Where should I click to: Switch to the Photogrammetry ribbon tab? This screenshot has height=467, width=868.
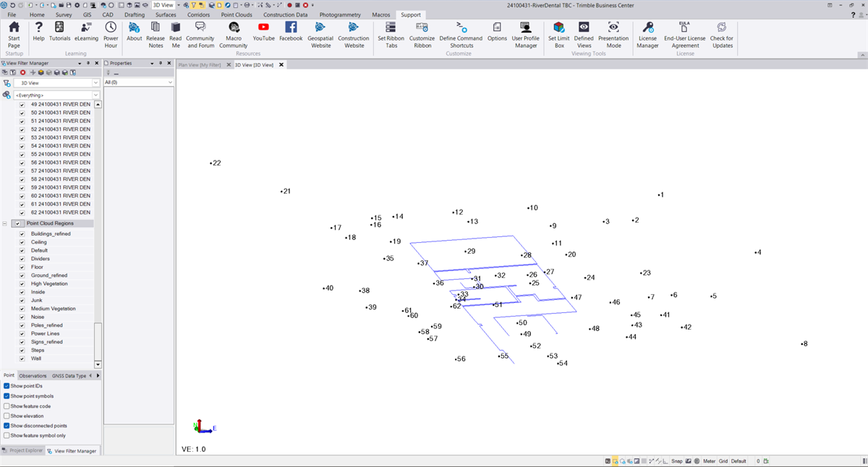point(340,14)
